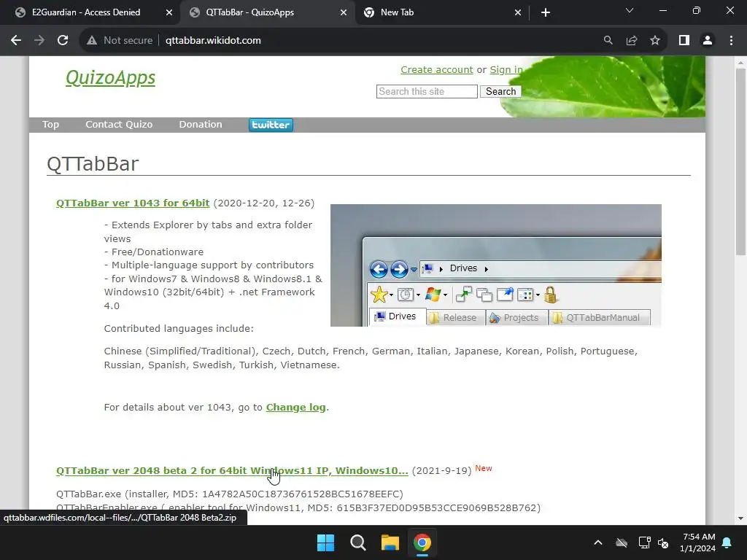Focus the Search this site field
Screen dimensions: 747x560
click(x=427, y=91)
